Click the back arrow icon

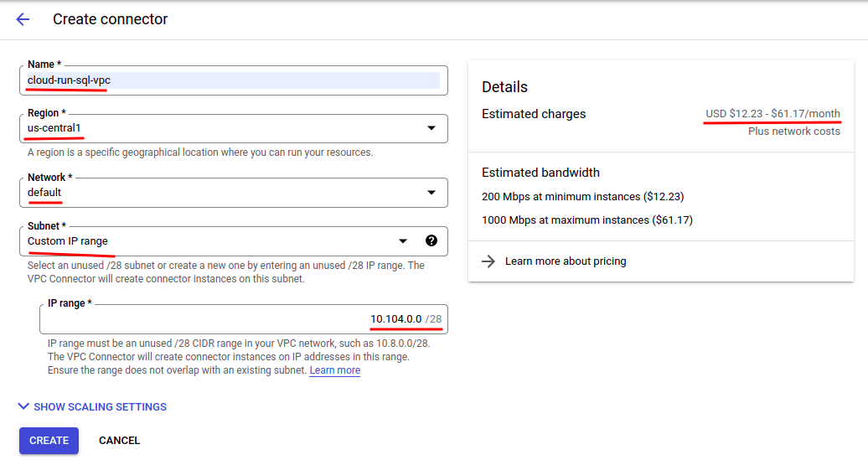coord(23,19)
